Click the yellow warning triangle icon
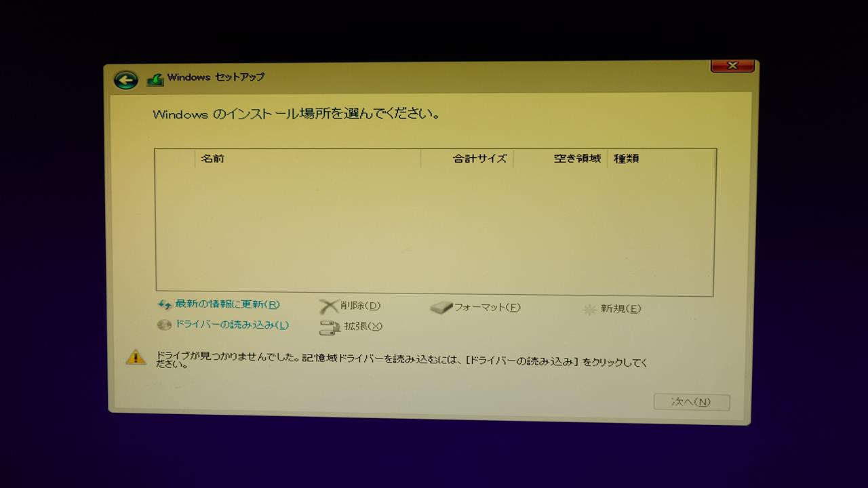The width and height of the screenshot is (868, 488). pos(136,357)
